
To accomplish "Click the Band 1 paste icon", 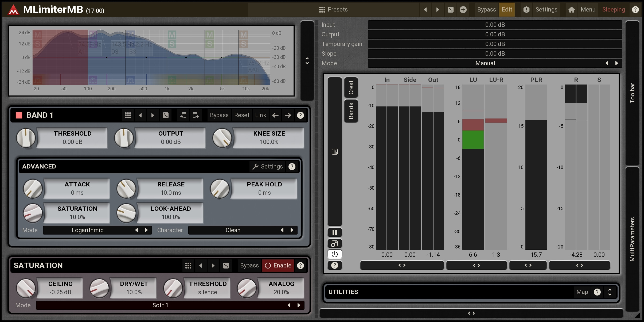I will pyautogui.click(x=196, y=115).
